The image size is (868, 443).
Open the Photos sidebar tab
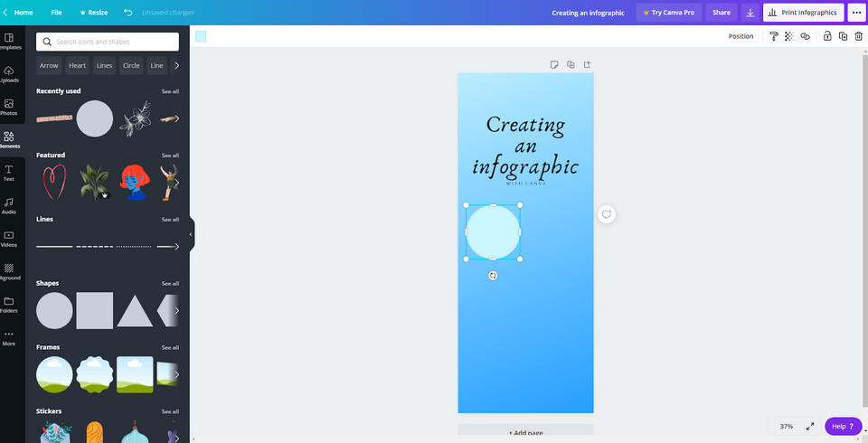coord(9,108)
